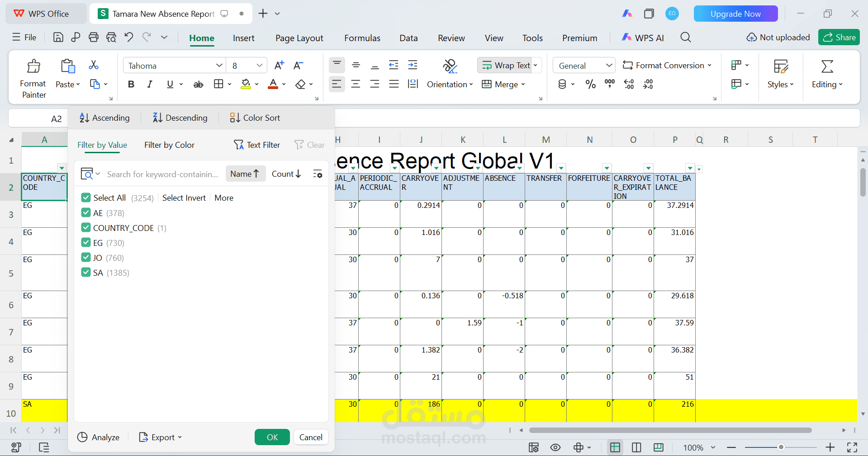Click the Cancel button in filter panel

311,437
